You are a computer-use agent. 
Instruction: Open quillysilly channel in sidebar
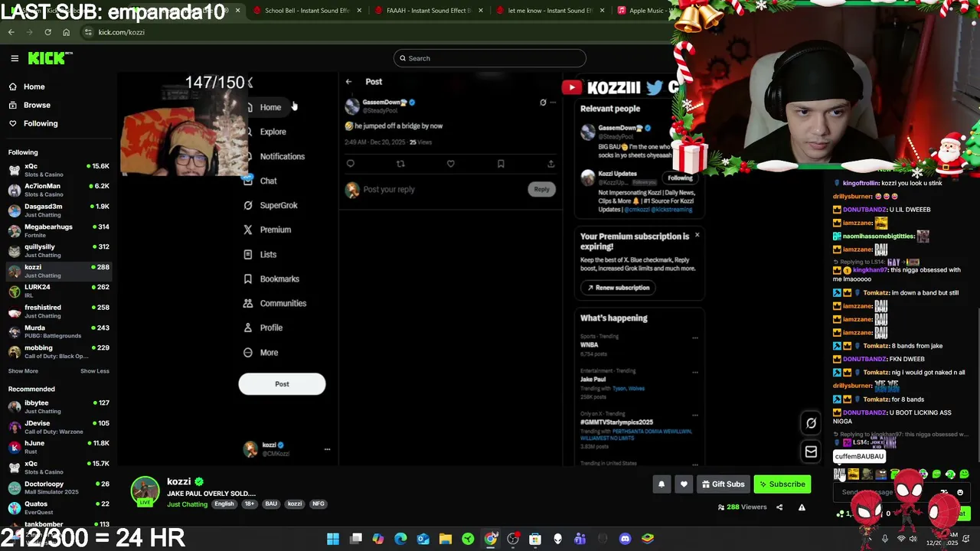tap(58, 251)
